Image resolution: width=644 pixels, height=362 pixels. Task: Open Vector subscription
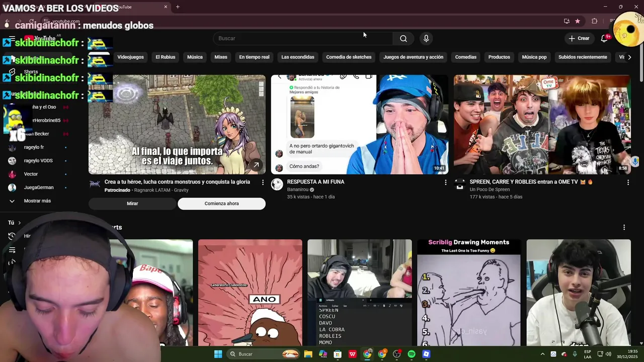pyautogui.click(x=31, y=174)
